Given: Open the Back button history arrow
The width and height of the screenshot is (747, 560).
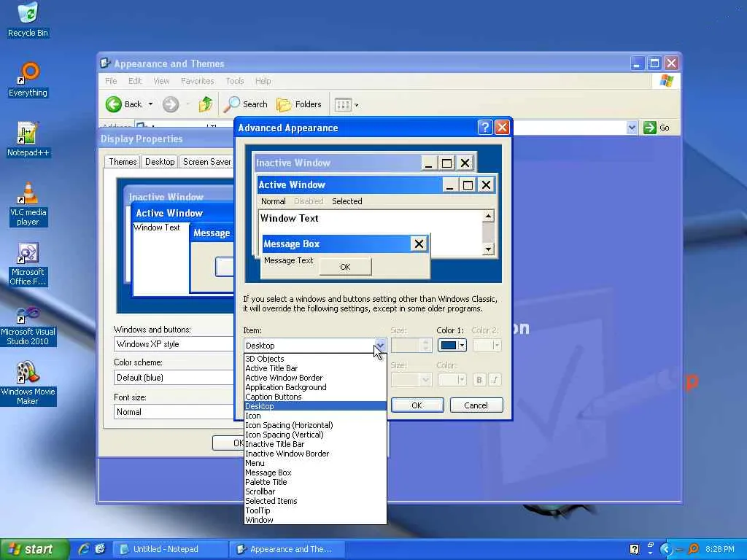Looking at the screenshot, I should tap(150, 104).
